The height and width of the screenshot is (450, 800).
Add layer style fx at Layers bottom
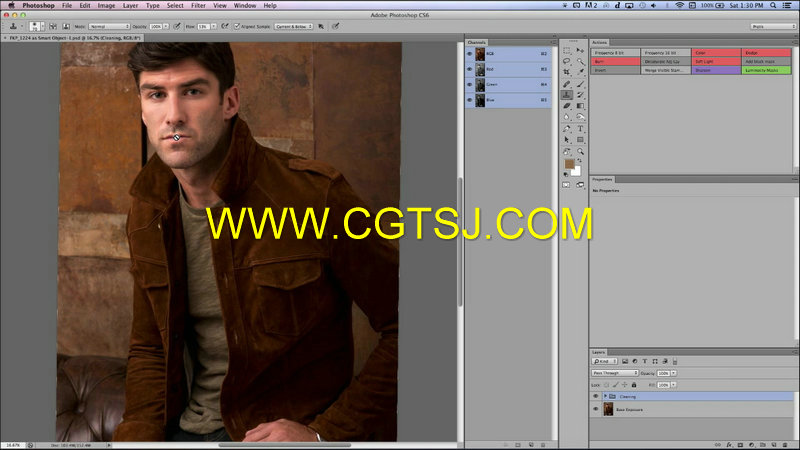pyautogui.click(x=729, y=445)
